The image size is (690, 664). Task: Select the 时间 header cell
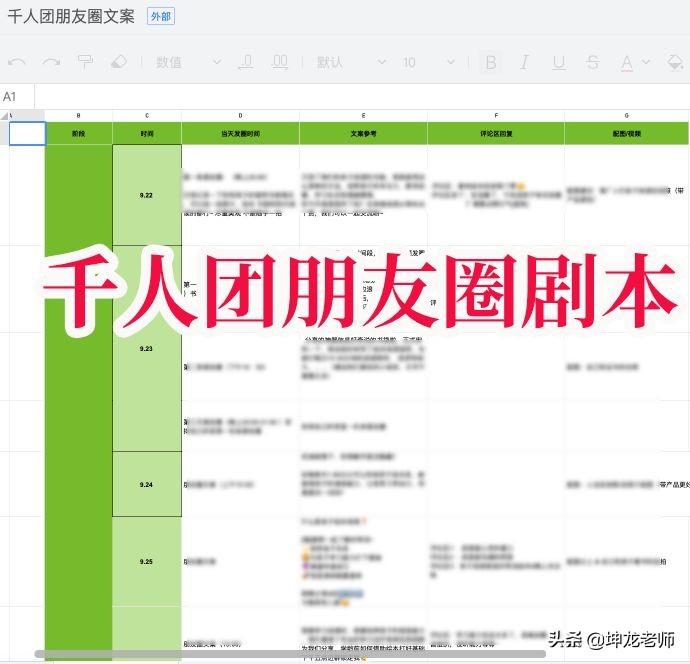147,133
